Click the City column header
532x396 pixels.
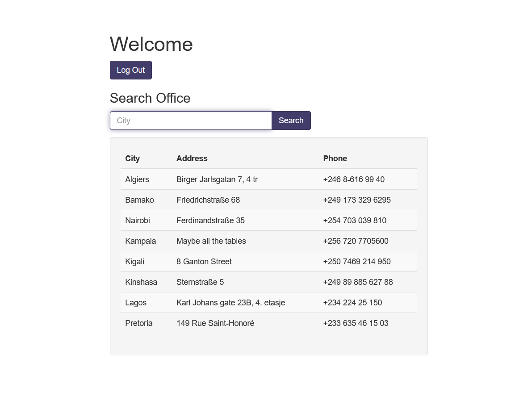pos(133,158)
